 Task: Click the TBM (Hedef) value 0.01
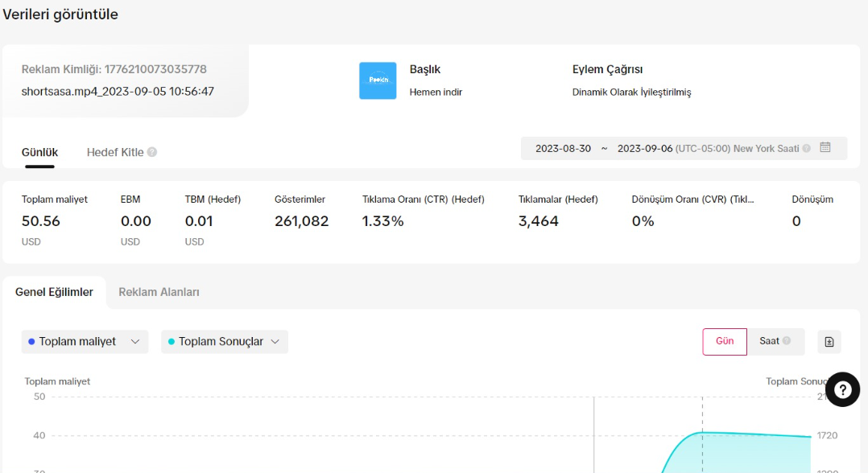[199, 220]
